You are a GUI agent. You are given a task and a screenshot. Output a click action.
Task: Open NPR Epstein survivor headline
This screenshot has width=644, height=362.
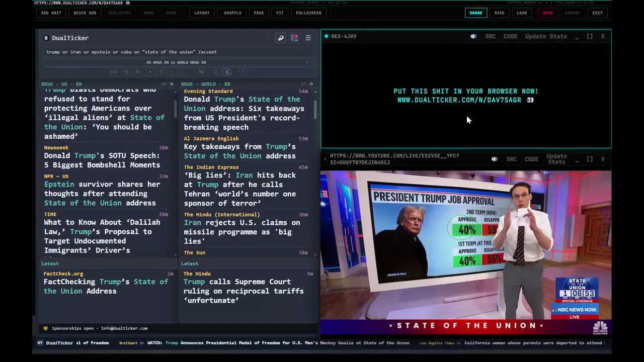[102, 194]
